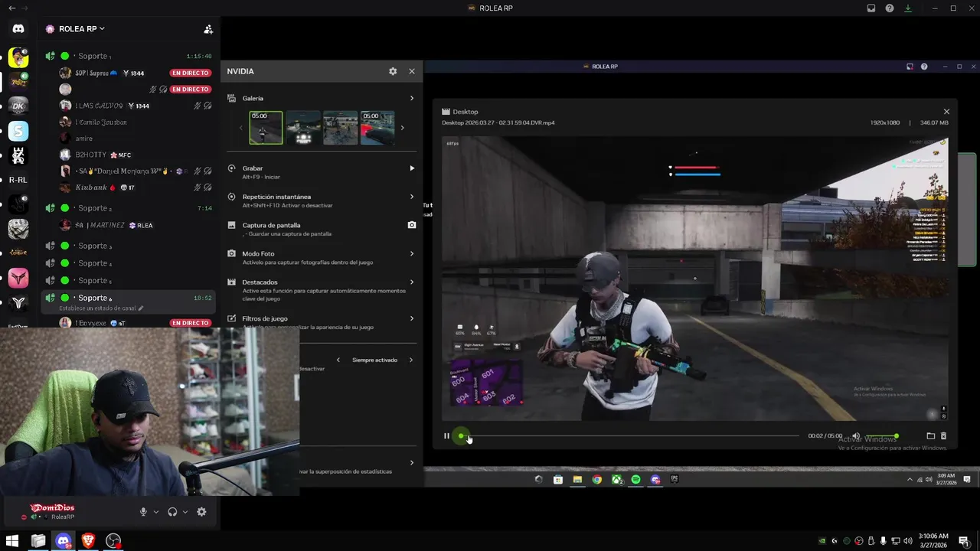Invite people to ROLEA RP server icon
Image resolution: width=980 pixels, height=551 pixels.
pos(208,29)
